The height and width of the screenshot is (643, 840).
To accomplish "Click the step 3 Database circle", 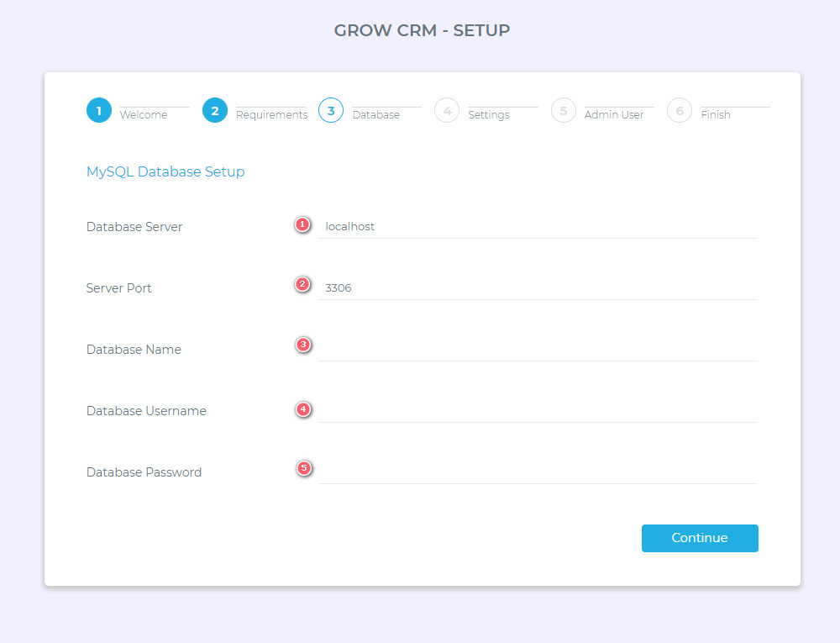I will click(x=331, y=110).
